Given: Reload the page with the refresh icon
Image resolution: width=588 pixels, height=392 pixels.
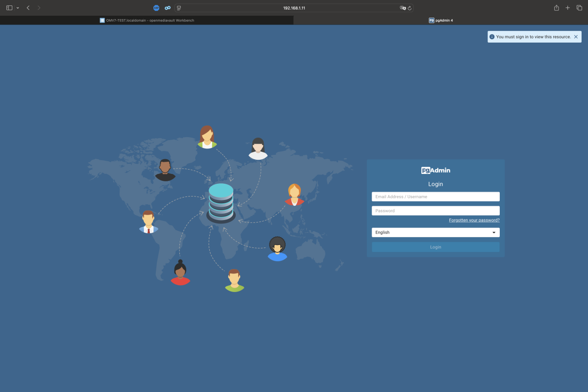Looking at the screenshot, I should click(410, 8).
